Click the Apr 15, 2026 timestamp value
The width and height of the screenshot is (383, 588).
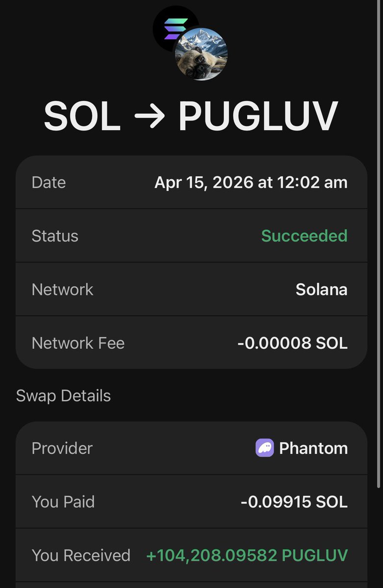pyautogui.click(x=251, y=182)
